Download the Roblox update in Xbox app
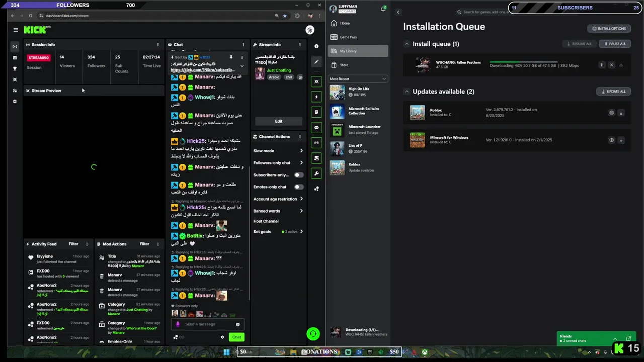The image size is (644, 362). (621, 113)
